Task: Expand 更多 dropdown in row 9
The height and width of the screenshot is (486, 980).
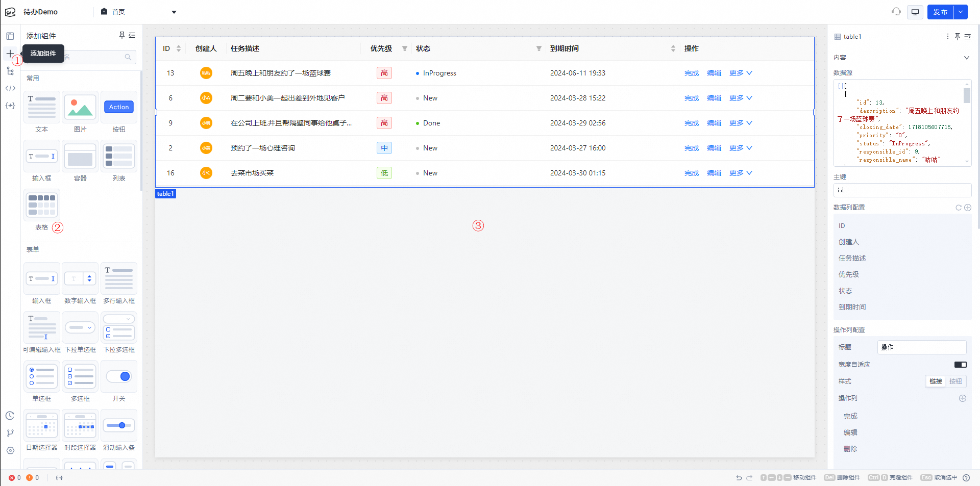Action: tap(741, 123)
